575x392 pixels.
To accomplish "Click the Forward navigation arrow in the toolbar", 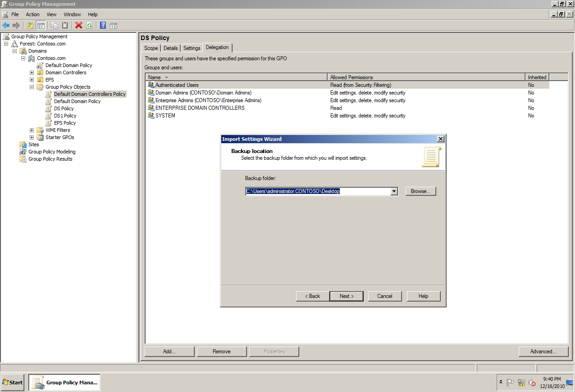I will pos(16,25).
